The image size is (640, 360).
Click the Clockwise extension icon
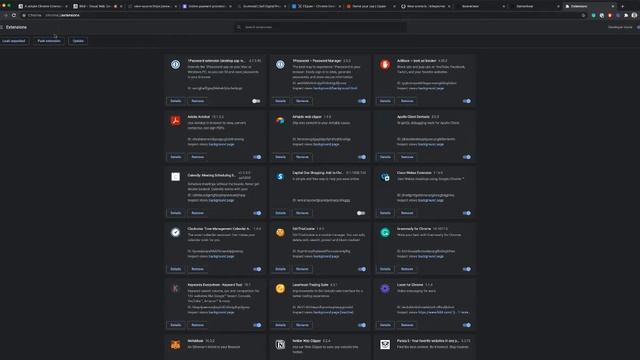coord(176,233)
